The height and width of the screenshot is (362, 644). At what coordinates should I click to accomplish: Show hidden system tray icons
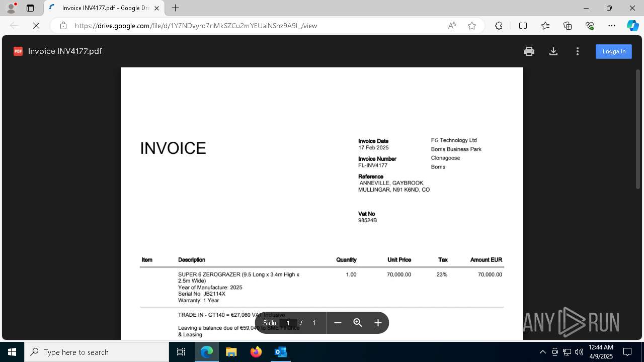[x=542, y=352]
